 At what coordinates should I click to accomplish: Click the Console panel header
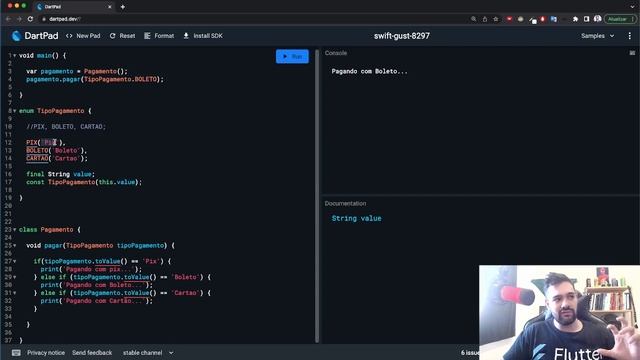click(336, 53)
